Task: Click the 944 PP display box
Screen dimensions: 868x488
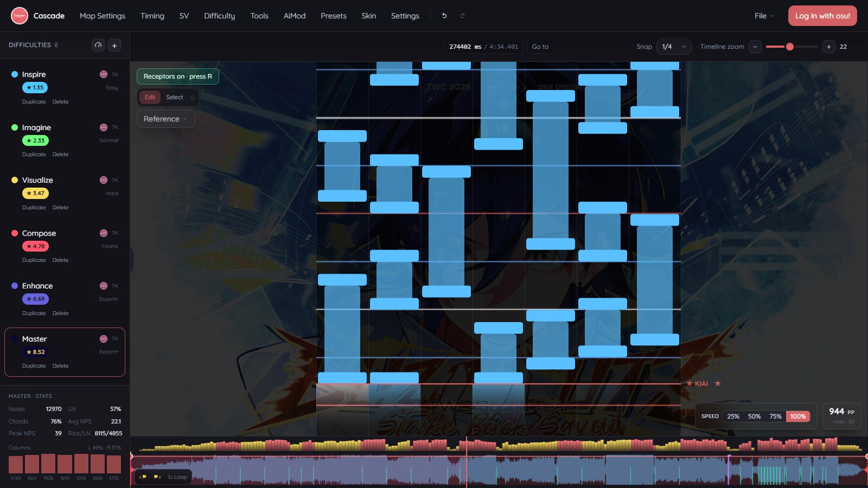Action: click(x=841, y=416)
